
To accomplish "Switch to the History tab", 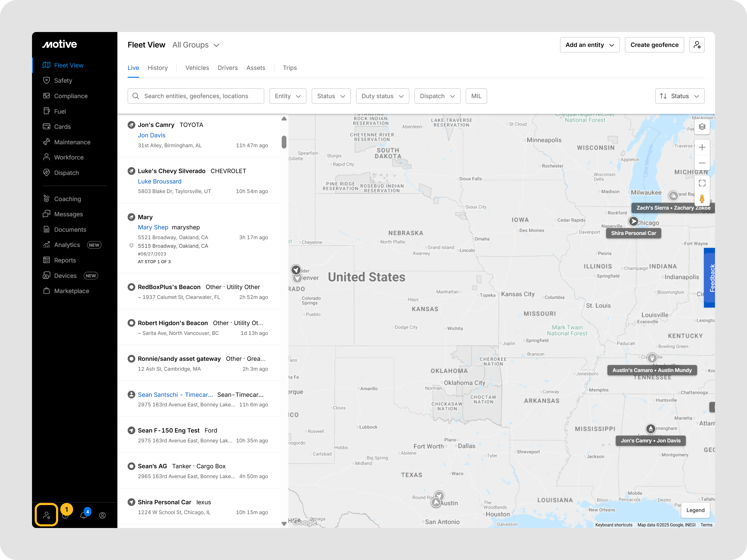I will (158, 68).
